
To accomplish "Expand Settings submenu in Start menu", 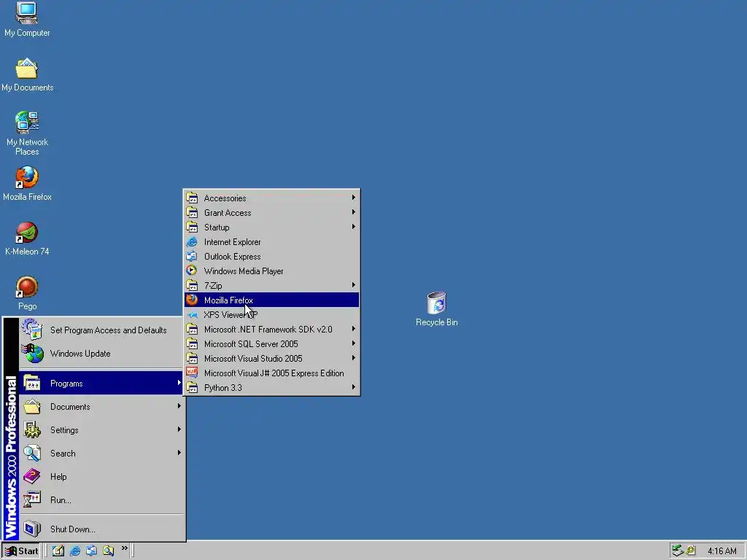I will (x=101, y=429).
